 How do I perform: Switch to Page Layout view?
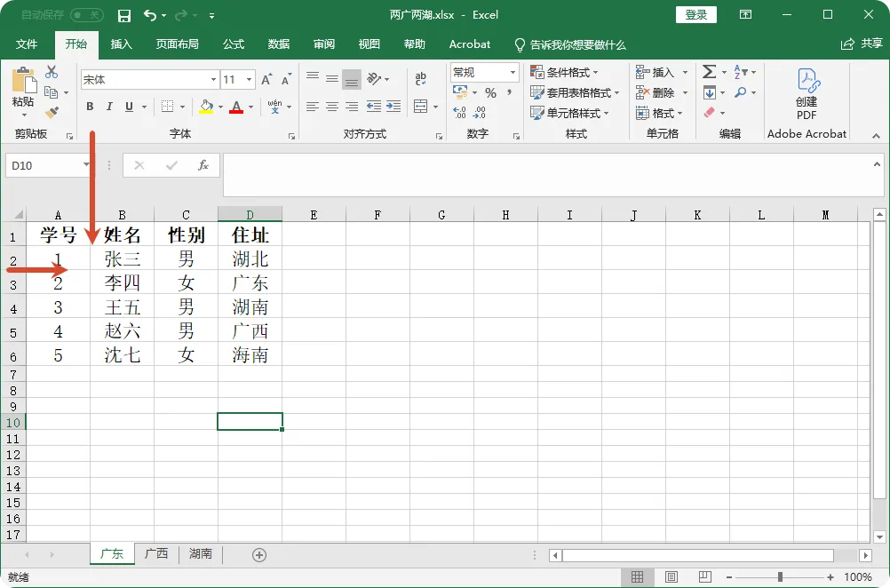(671, 577)
